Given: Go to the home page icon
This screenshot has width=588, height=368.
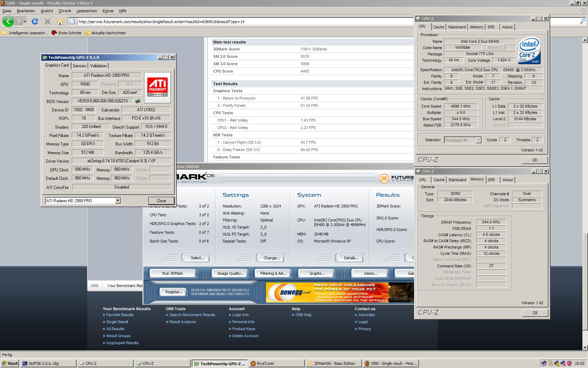Looking at the screenshot, I should [60, 21].
